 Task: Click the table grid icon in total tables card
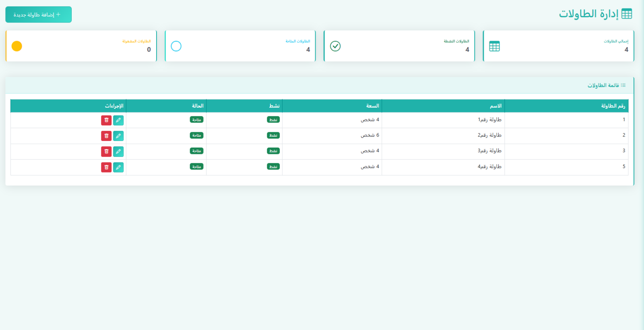click(494, 46)
